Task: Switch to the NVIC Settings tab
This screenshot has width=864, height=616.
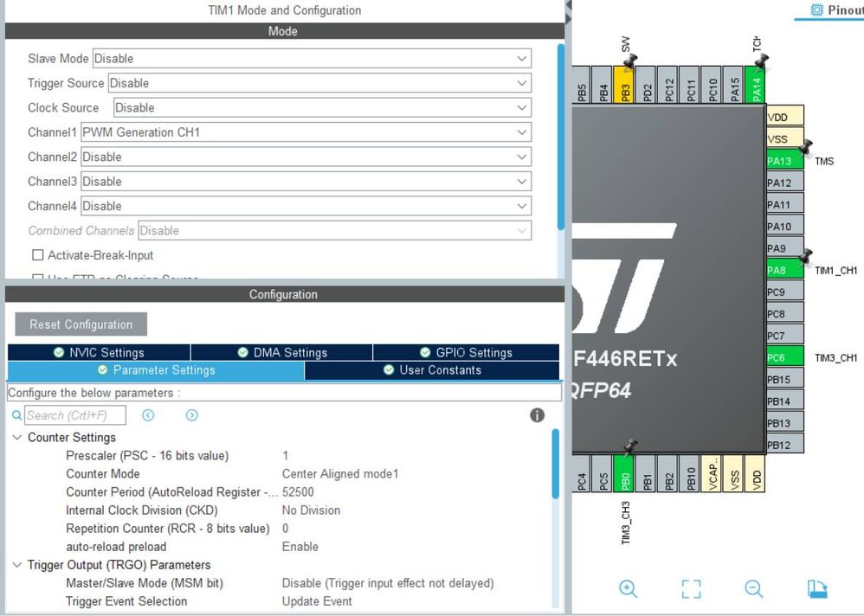Action: pos(100,352)
